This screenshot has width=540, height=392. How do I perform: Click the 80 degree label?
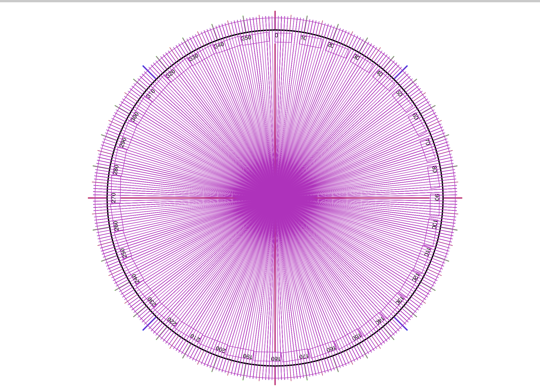tap(435, 169)
